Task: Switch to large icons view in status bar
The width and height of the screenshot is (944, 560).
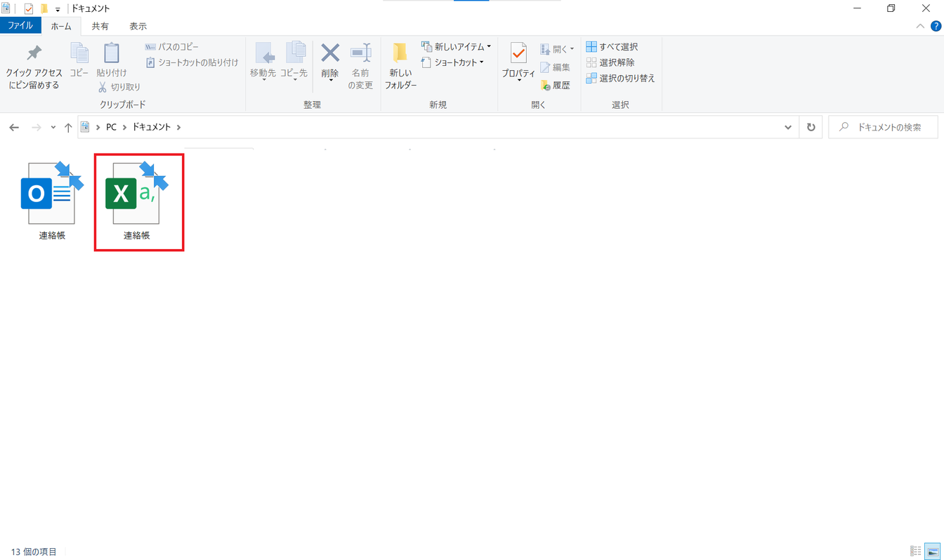Action: click(932, 552)
